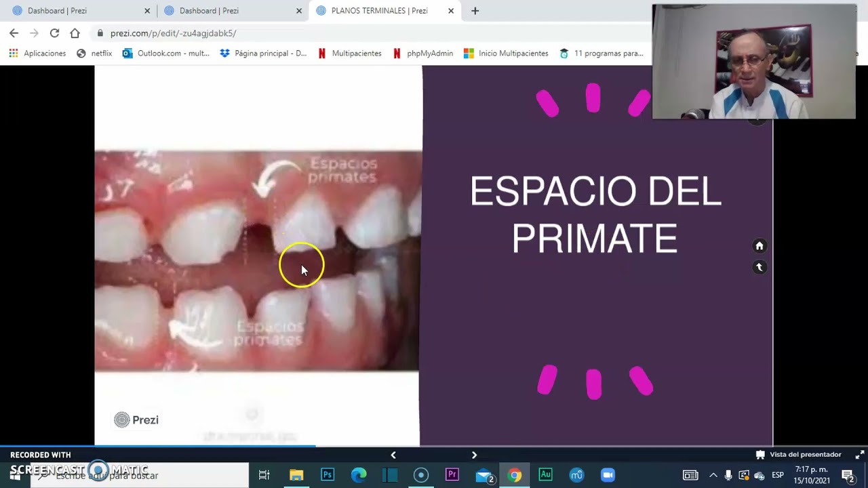Open the netflix bookmark
Viewport: 868px width, 488px height.
pyautogui.click(x=94, y=53)
